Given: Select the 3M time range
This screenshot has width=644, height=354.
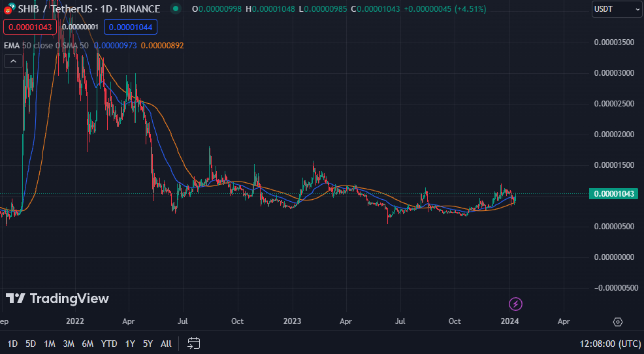Looking at the screenshot, I should pyautogui.click(x=69, y=344).
